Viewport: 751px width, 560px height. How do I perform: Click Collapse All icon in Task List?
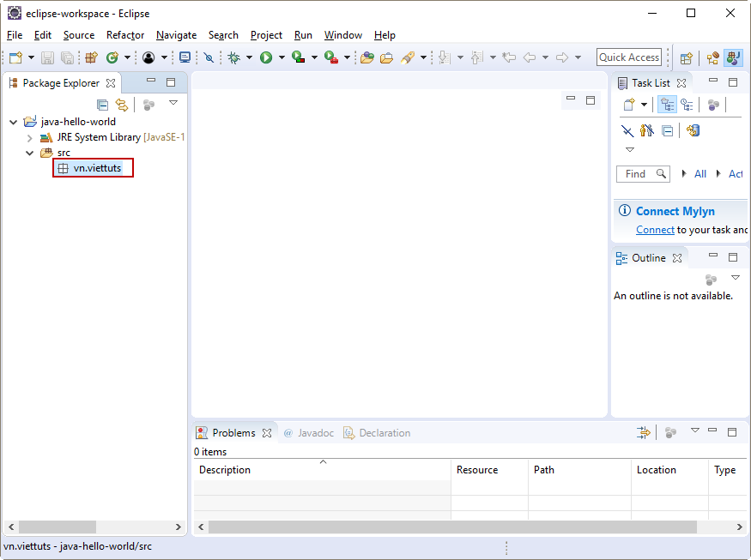tap(667, 130)
